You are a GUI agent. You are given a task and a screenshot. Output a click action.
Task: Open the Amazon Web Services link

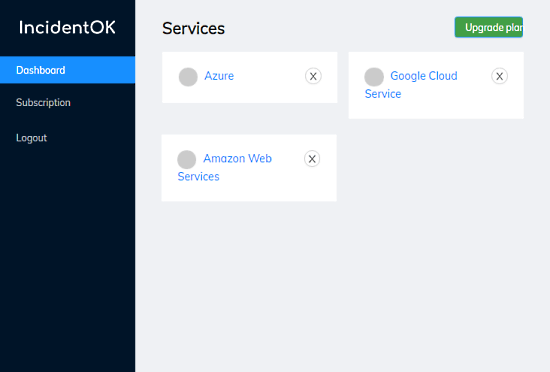[x=224, y=168]
